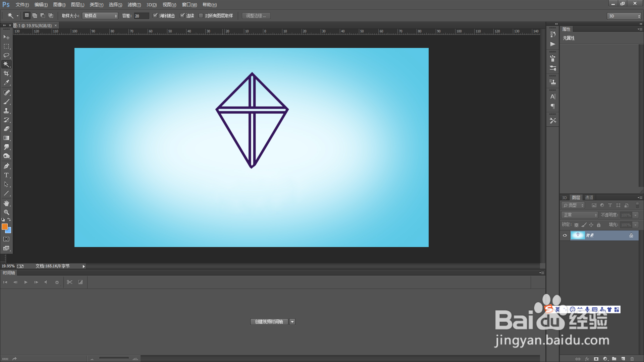Open the 取样点 sample size dropdown
Image resolution: width=644 pixels, height=362 pixels.
(x=100, y=16)
